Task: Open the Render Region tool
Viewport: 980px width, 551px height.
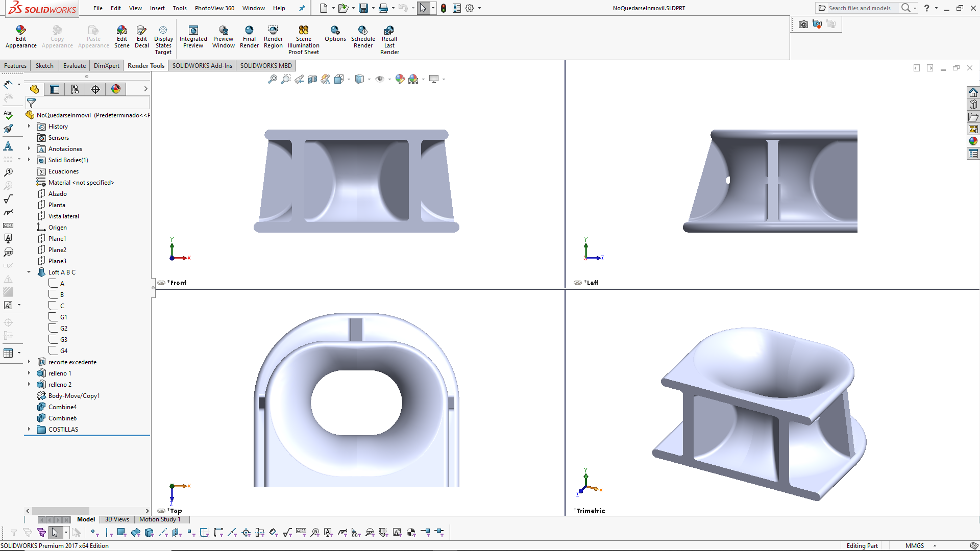Action: click(x=273, y=36)
